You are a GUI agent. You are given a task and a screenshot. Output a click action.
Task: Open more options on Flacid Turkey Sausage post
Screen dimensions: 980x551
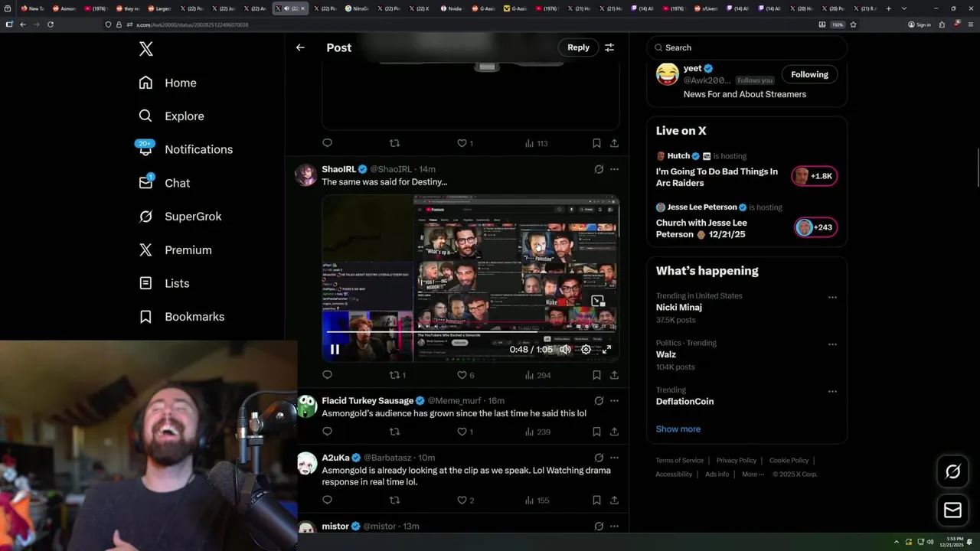coord(614,400)
